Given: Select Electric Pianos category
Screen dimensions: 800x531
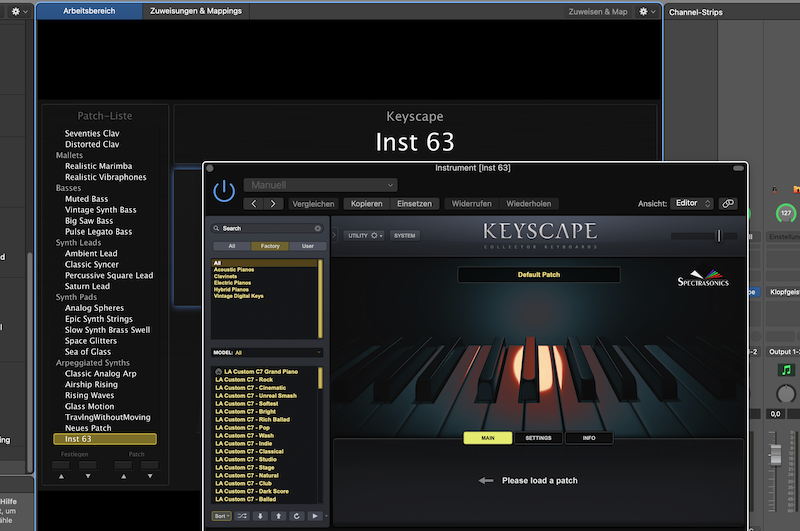Looking at the screenshot, I should click(x=232, y=283).
